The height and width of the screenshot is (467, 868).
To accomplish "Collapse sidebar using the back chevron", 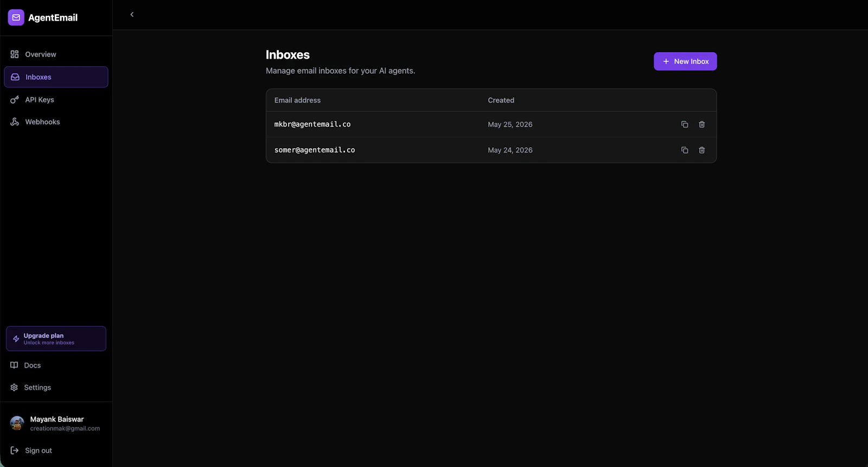I will pos(132,15).
